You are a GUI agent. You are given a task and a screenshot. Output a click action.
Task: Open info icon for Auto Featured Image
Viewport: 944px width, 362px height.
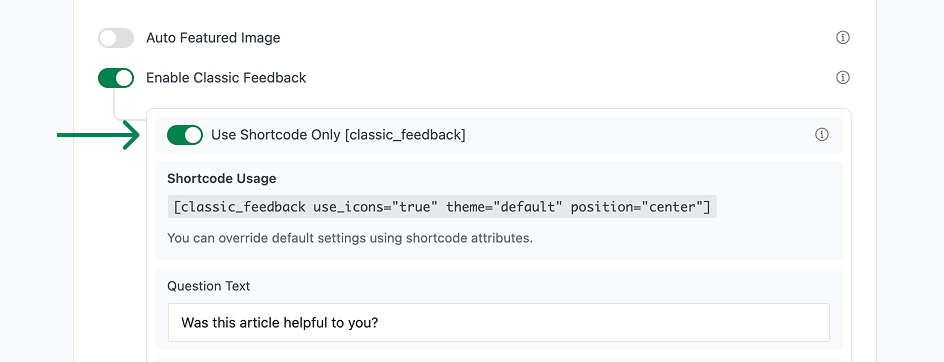[x=843, y=38]
